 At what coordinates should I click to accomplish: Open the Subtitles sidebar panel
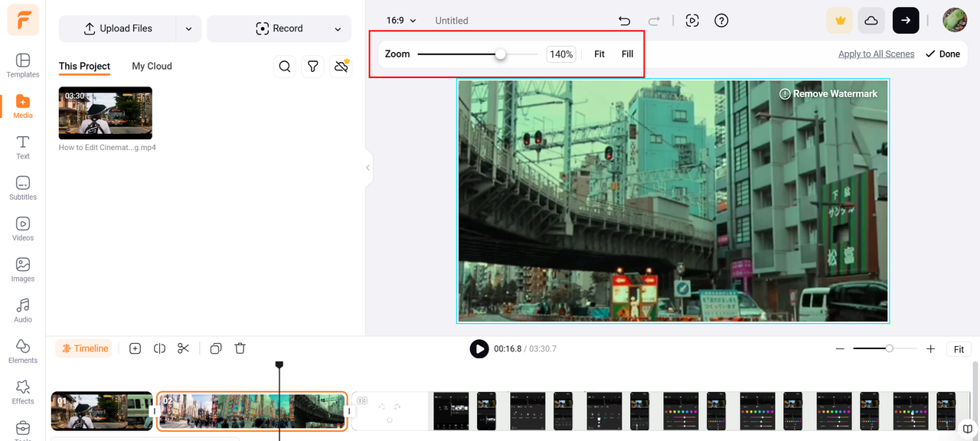tap(23, 188)
